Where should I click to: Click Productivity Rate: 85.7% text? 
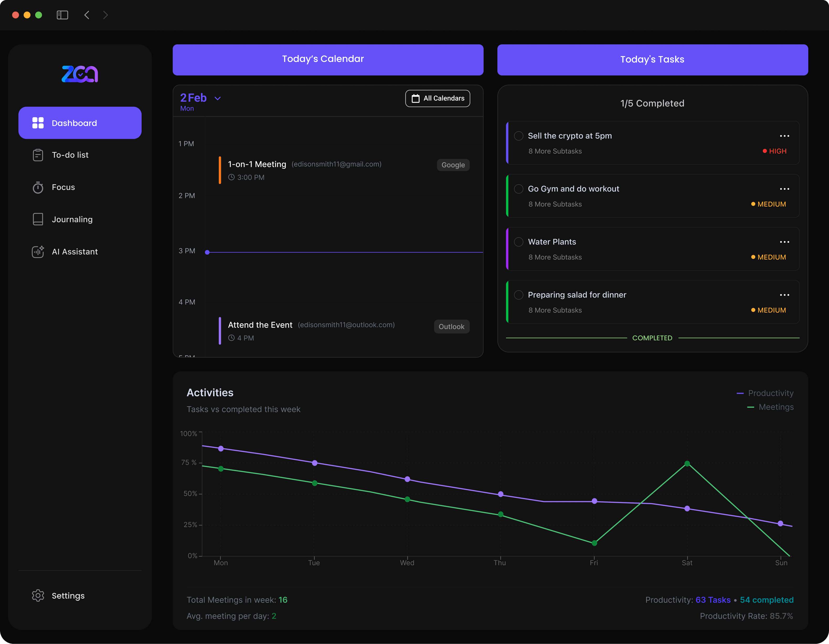point(747,616)
